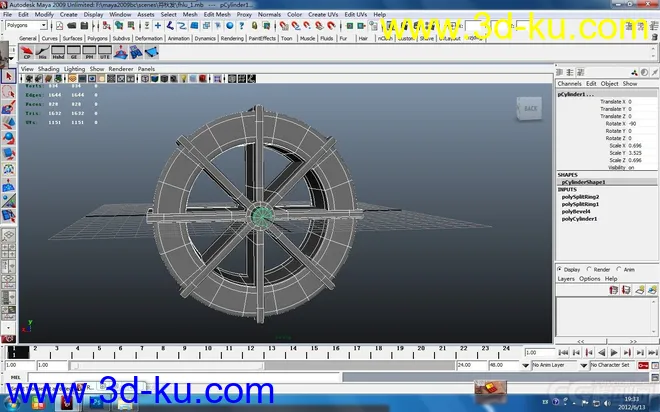The image size is (660, 412).
Task: Switch to the Four View layout
Action: pyautogui.click(x=8, y=251)
